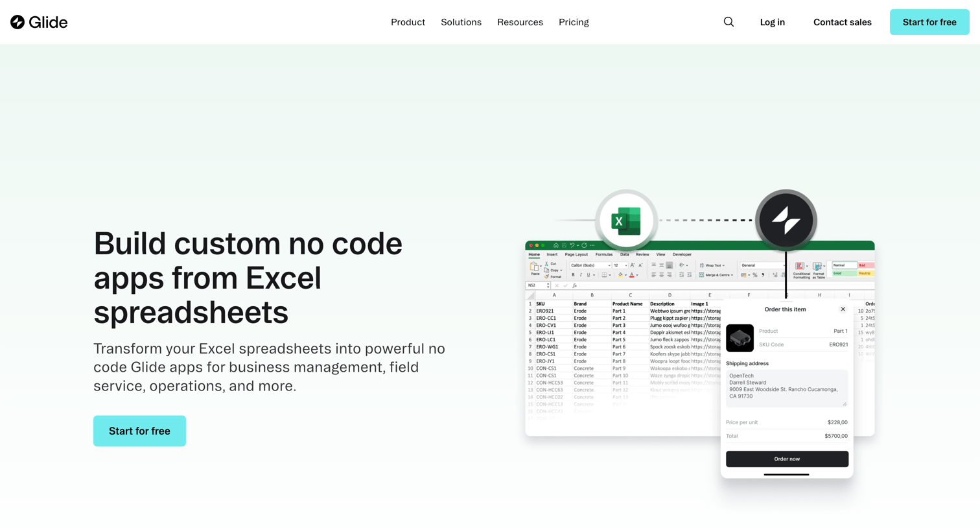Open the Solutions menu
Image resolution: width=980 pixels, height=528 pixels.
point(461,22)
